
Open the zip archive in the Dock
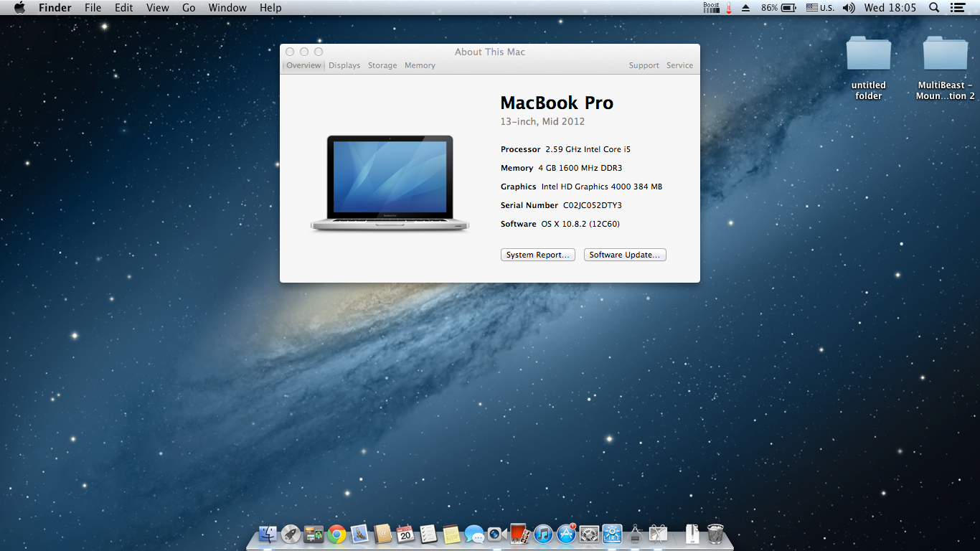coord(692,534)
